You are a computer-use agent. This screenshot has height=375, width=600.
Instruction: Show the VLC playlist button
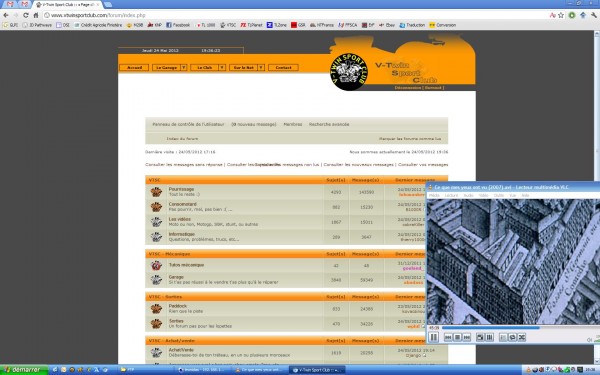click(503, 337)
